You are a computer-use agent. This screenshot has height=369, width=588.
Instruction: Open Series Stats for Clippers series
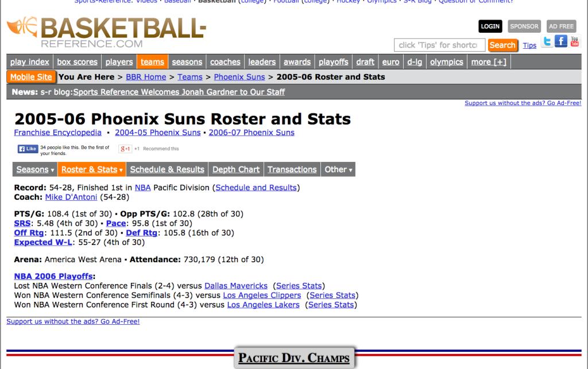click(332, 295)
